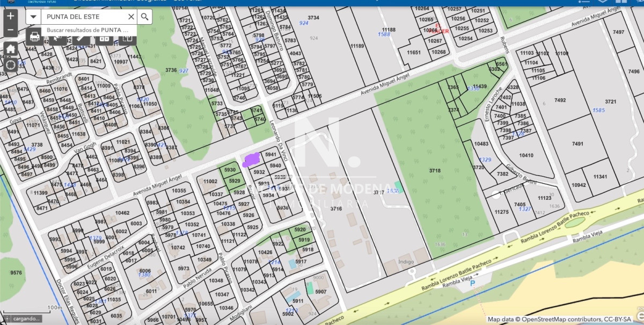Click the magnifier search button

144,17
